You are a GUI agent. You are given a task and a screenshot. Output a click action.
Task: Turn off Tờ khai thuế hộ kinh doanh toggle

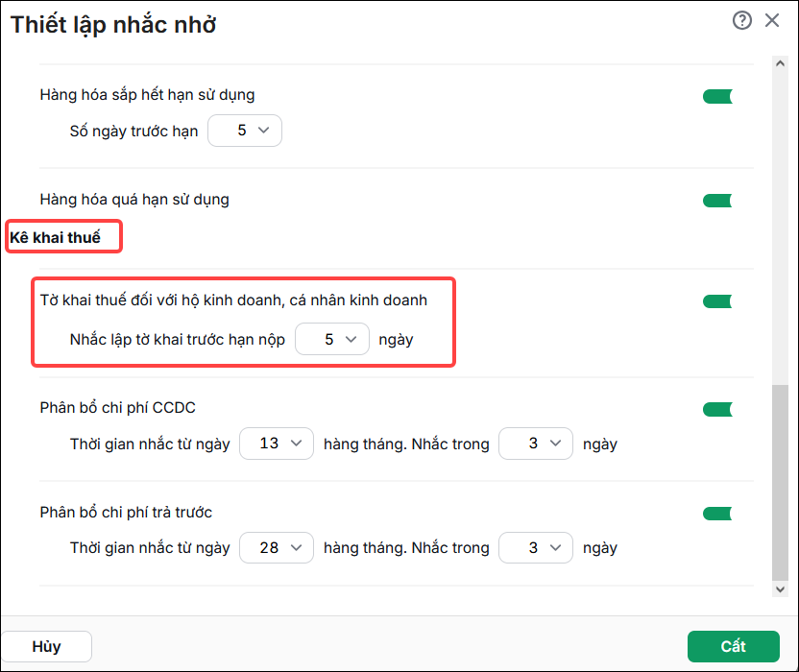[x=717, y=301]
